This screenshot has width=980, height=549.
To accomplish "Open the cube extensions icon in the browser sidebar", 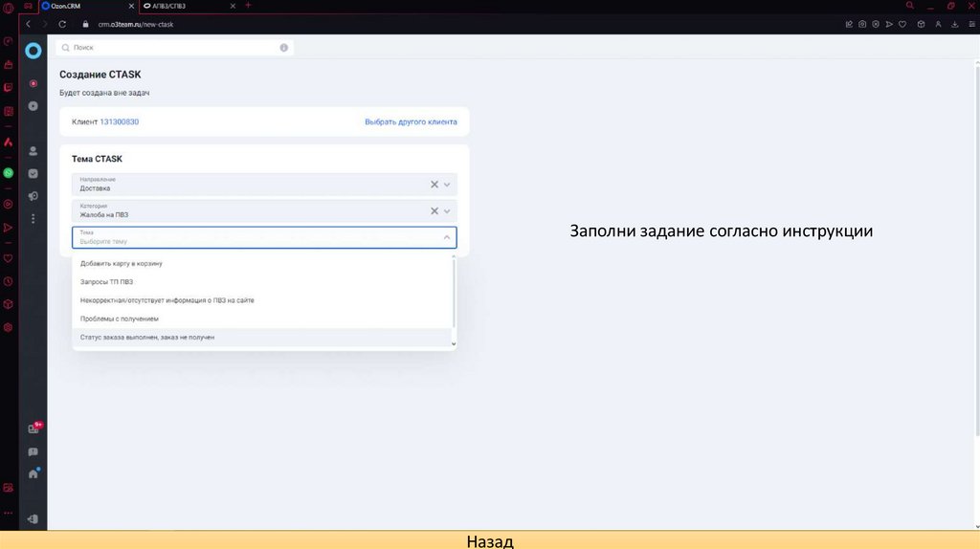I will coord(8,304).
